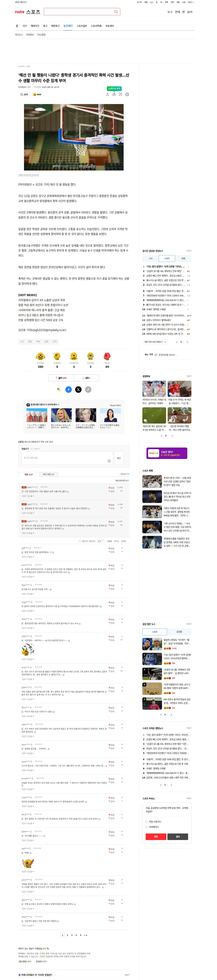
Task: Share article via Facebook icon
Action: point(68,389)
